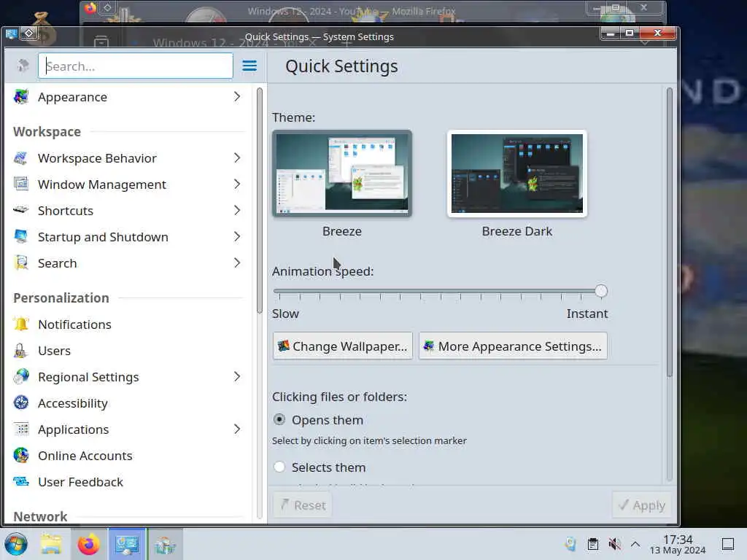This screenshot has width=747, height=560.
Task: Click the fourth taskbar app icon
Action: pos(165,544)
